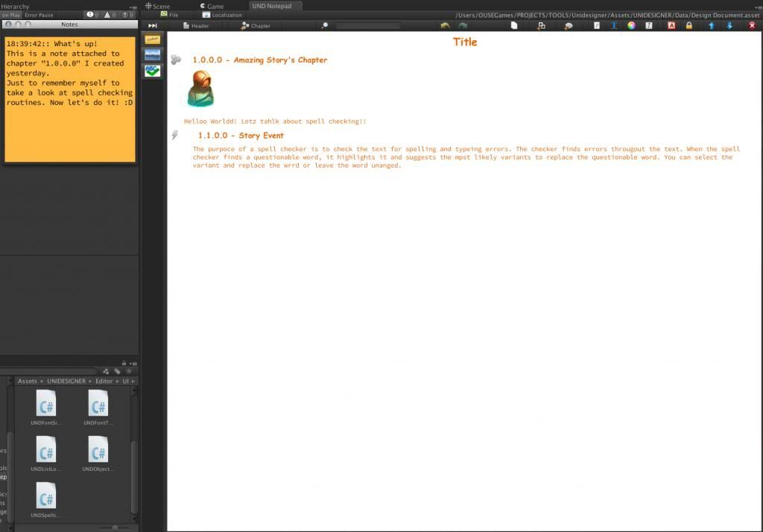
Task: Click the yellow sticky note icon
Action: pos(152,39)
